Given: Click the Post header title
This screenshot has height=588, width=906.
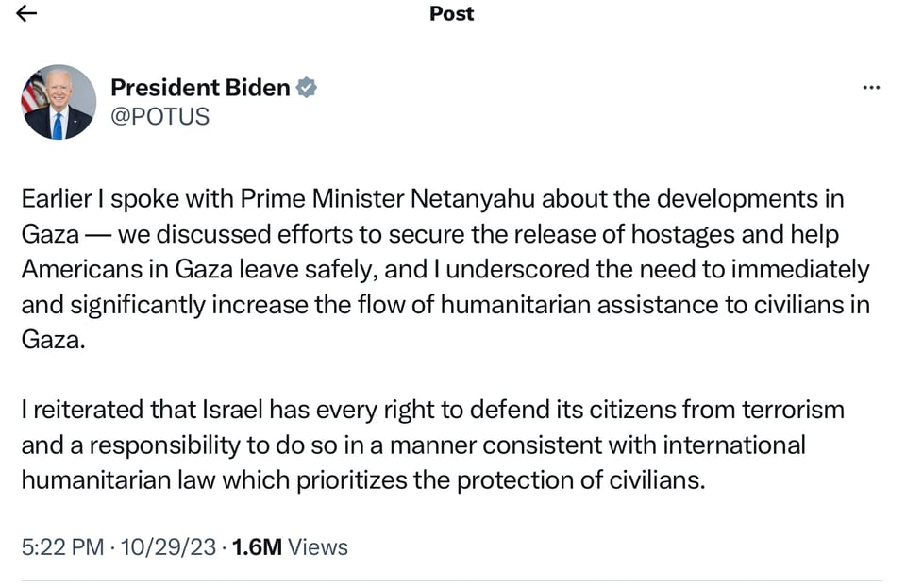Looking at the screenshot, I should [452, 13].
